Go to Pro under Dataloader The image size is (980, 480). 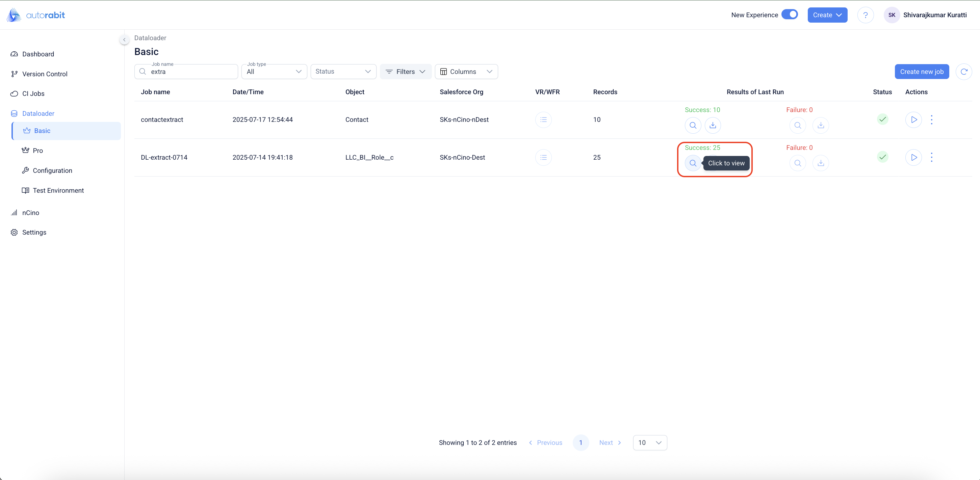[38, 151]
